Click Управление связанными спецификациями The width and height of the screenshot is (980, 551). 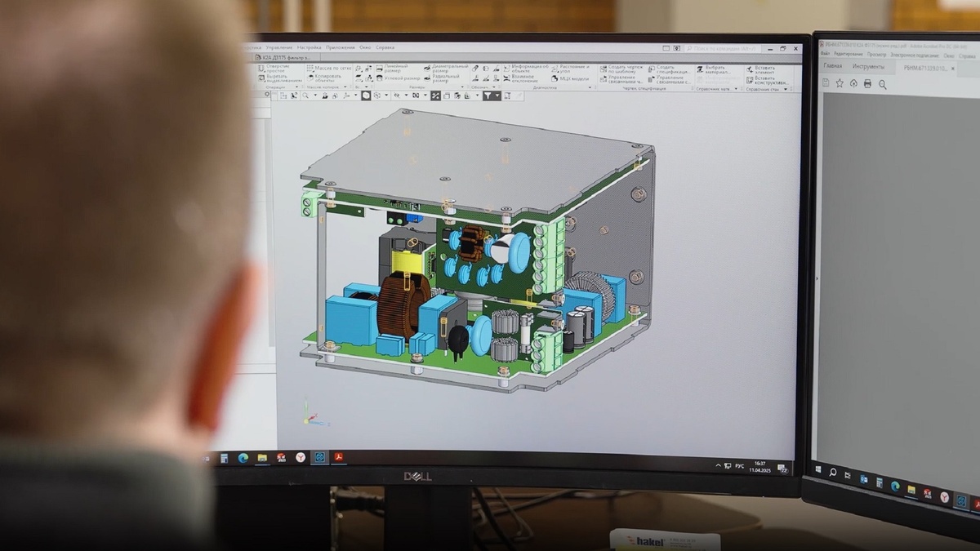coord(669,79)
